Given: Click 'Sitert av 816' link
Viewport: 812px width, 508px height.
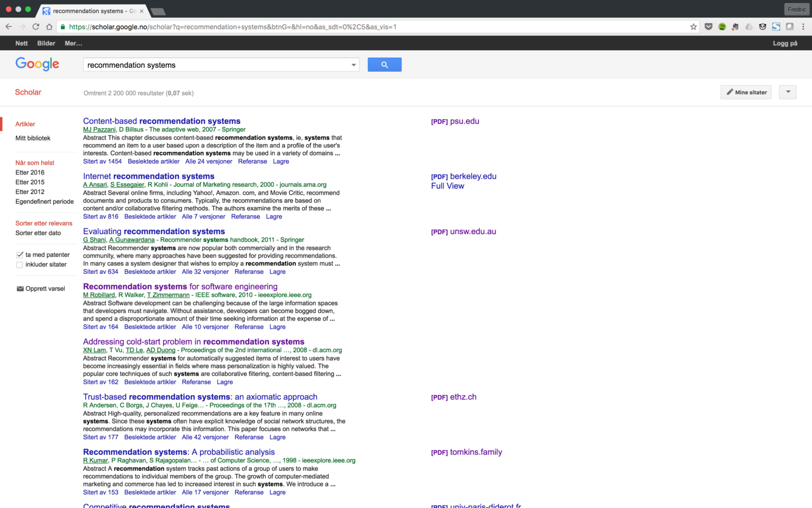Looking at the screenshot, I should pos(101,217).
